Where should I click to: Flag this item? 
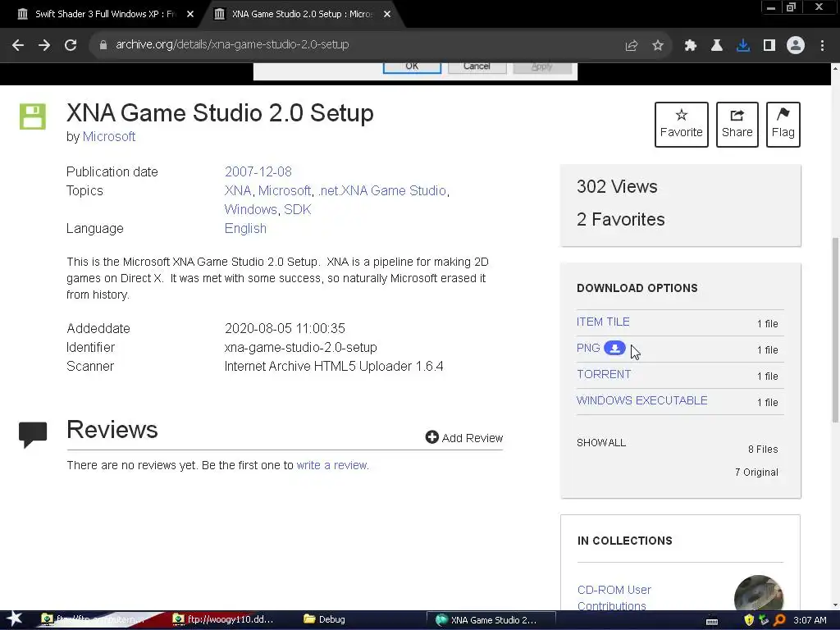[783, 125]
